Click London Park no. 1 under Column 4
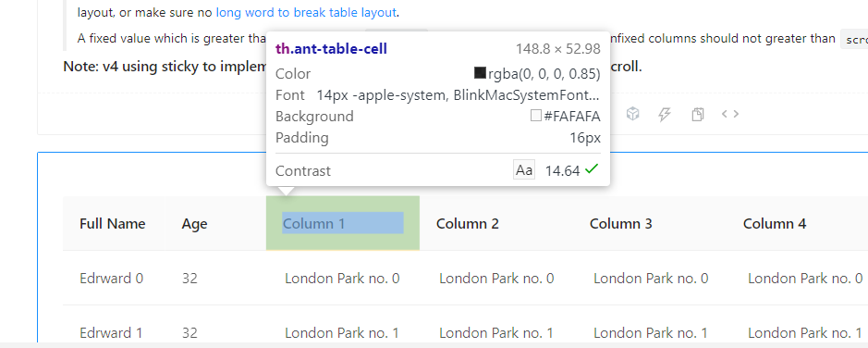The width and height of the screenshot is (868, 348). coord(805,333)
